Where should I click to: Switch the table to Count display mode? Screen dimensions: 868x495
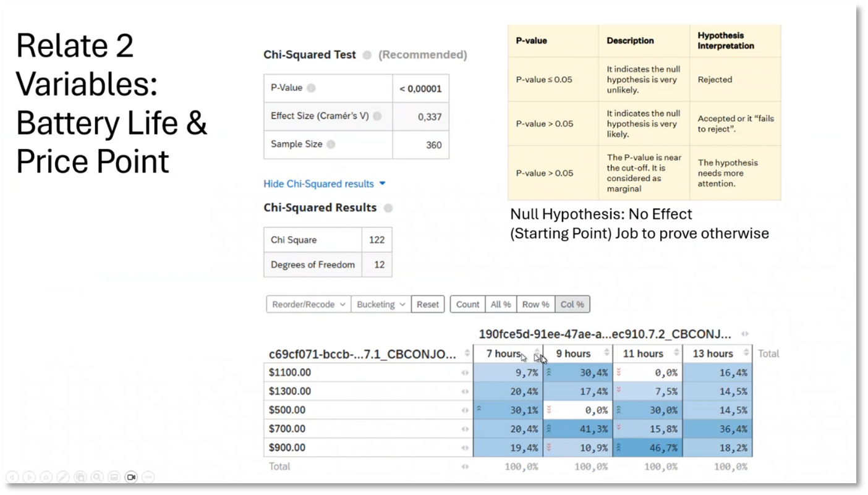[467, 304]
